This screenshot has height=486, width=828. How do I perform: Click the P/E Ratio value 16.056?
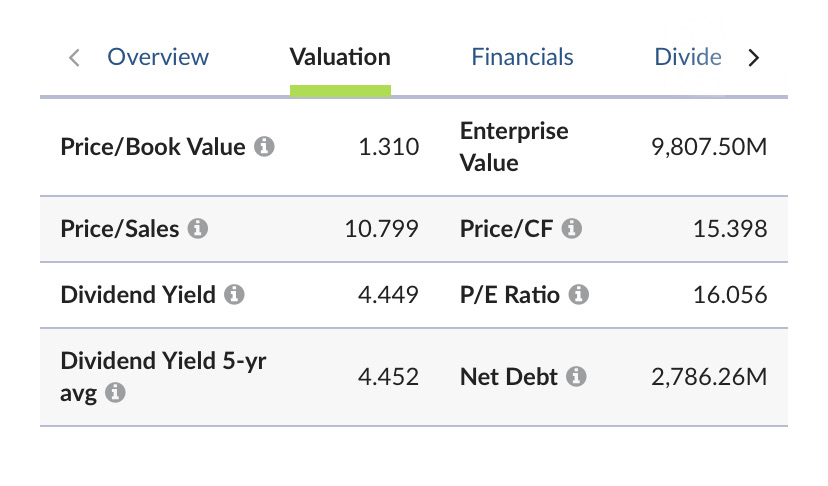(x=730, y=295)
